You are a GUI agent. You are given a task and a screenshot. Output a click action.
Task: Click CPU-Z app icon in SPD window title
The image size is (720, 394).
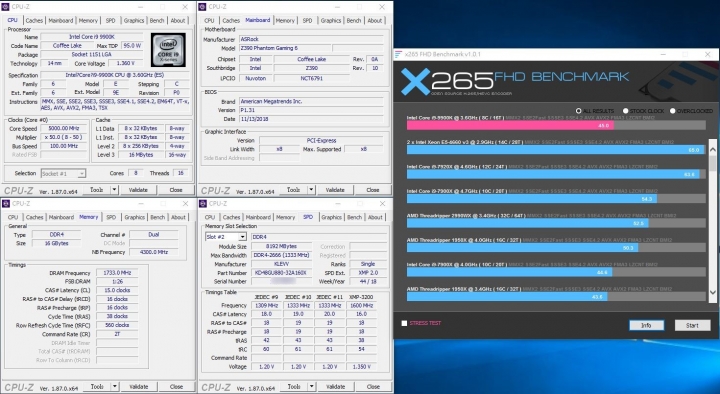point(202,203)
